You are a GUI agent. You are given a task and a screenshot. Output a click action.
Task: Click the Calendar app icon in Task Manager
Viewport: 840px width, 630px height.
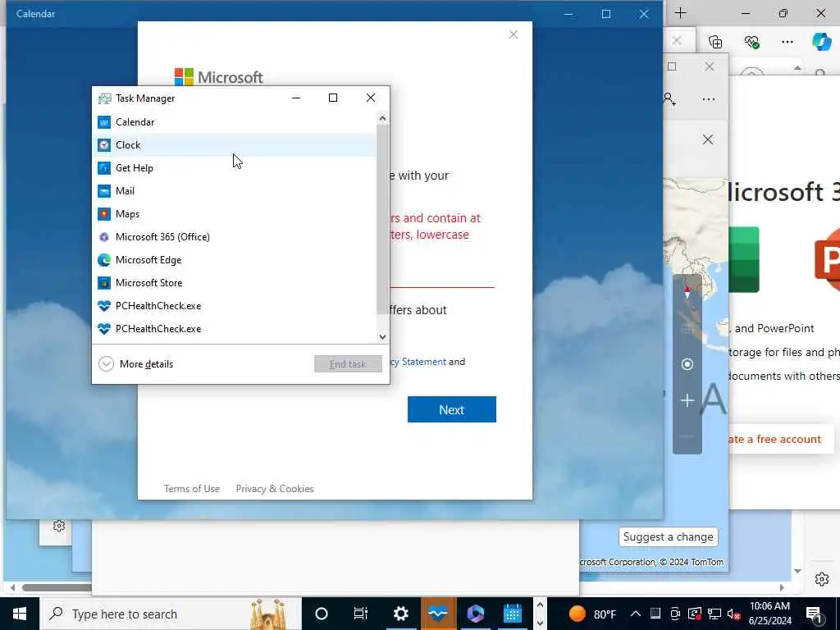pyautogui.click(x=104, y=122)
